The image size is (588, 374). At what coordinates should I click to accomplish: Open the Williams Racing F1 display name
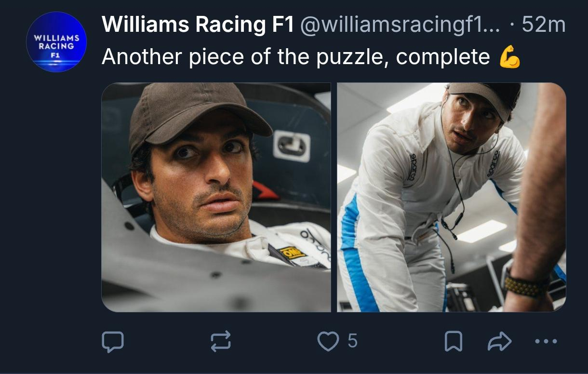point(198,24)
